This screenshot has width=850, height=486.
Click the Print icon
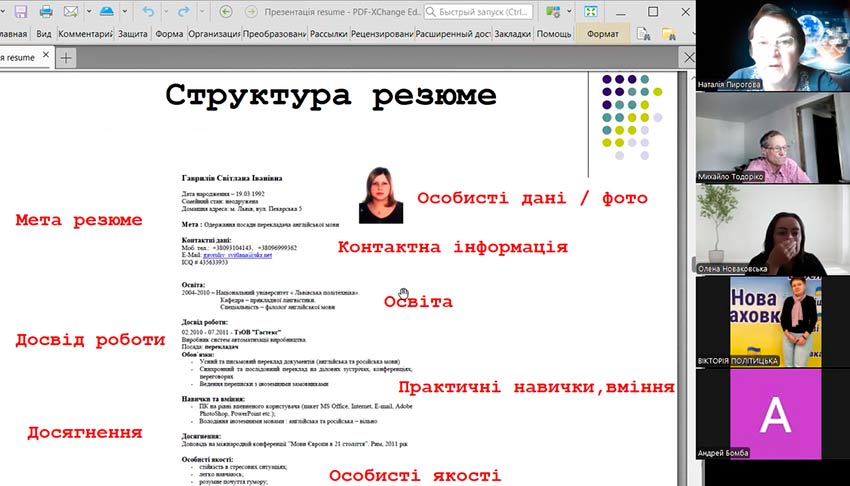(x=45, y=12)
